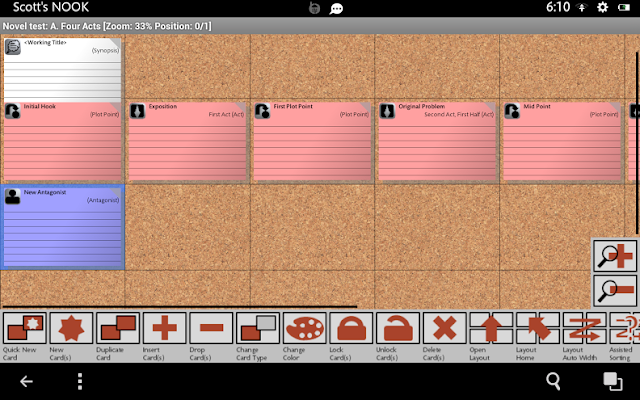Click the vertical scrollbar on the right edge
Screen dimensions: 640x400
pyautogui.click(x=638, y=143)
